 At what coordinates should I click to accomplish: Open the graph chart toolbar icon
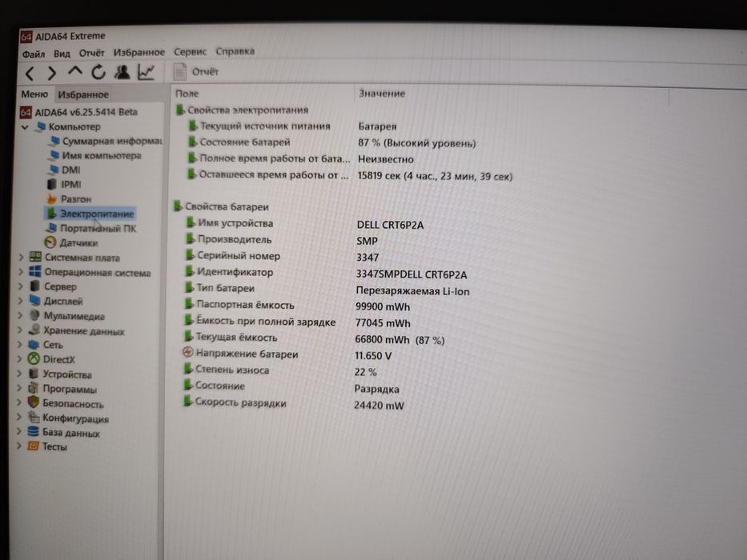pos(146,72)
